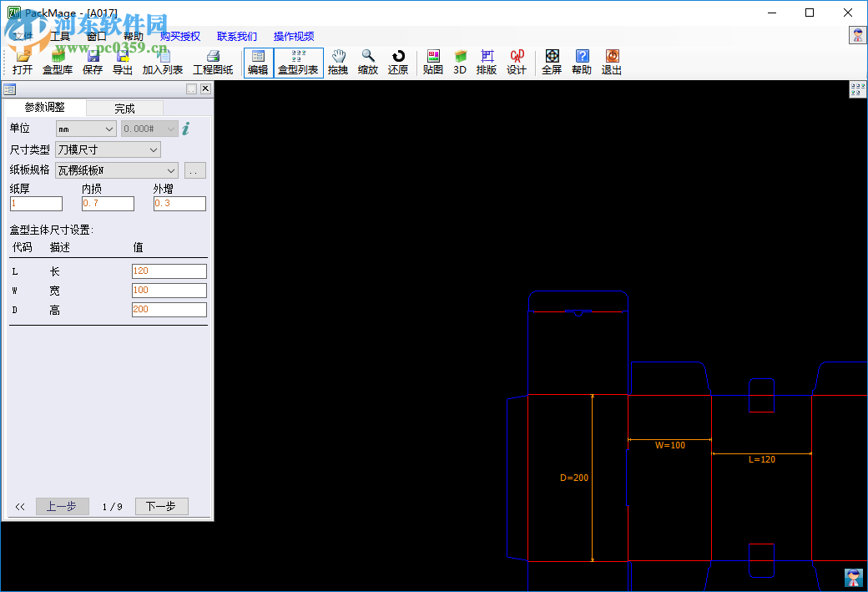Switch to the 完成 tab
The image size is (868, 592).
[x=124, y=108]
